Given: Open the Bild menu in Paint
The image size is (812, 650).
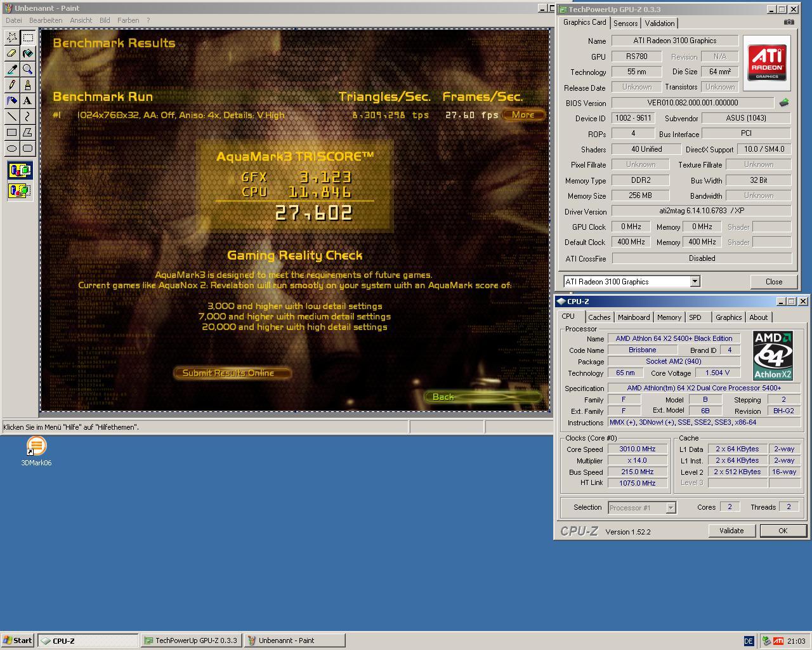Looking at the screenshot, I should pos(105,20).
